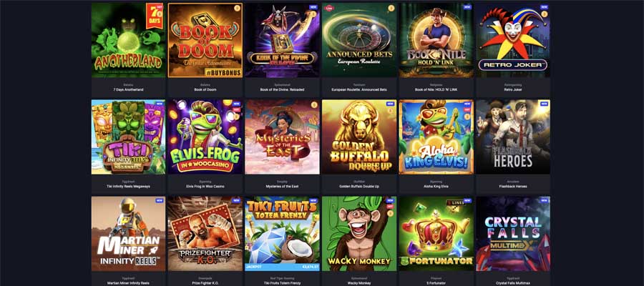Launch the Tiki Infinity Reels game image
The height and width of the screenshot is (286, 644).
[128, 137]
